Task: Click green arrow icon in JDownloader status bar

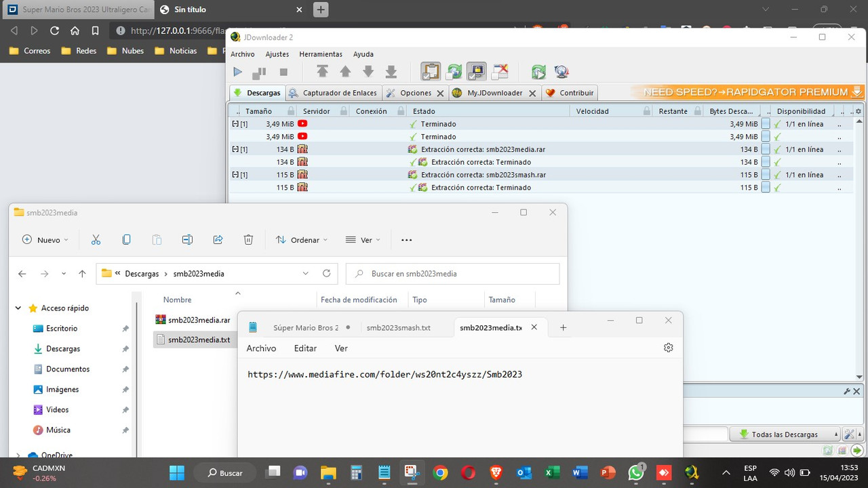Action: [x=857, y=450]
